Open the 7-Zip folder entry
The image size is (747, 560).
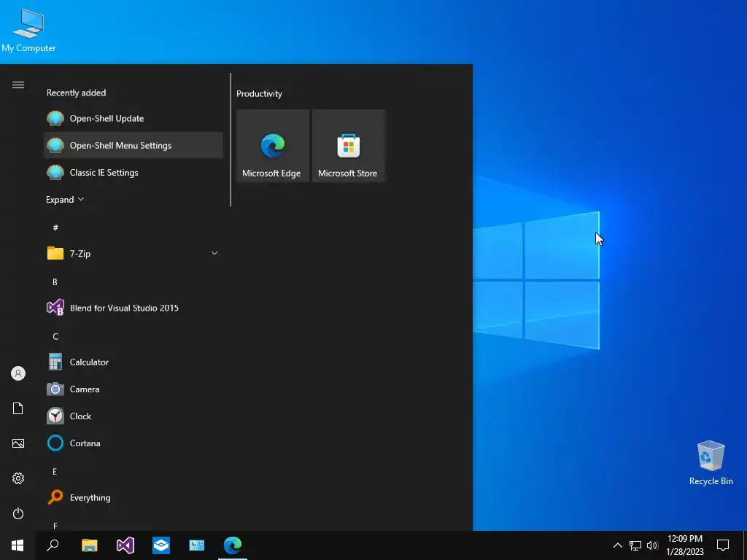tap(133, 253)
